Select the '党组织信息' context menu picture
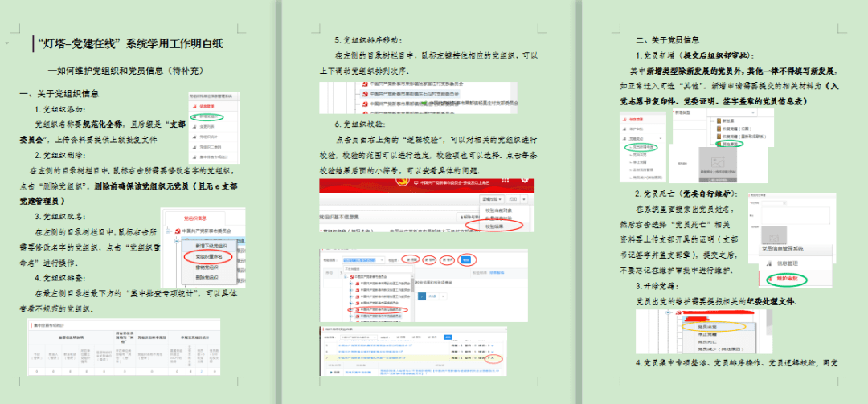Image resolution: width=868 pixels, height=404 pixels. pos(203,248)
